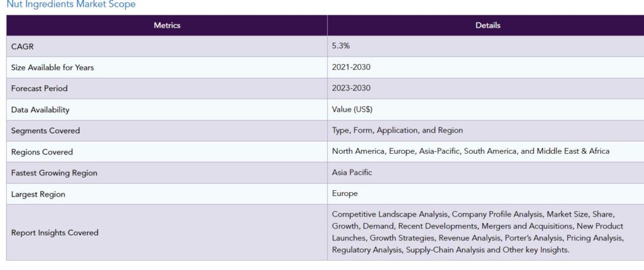Select the Data Availability label
This screenshot has width=644, height=270.
(x=40, y=110)
